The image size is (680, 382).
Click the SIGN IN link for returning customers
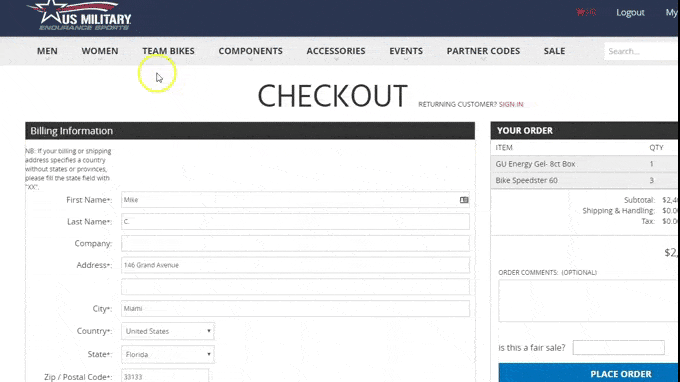tap(511, 104)
